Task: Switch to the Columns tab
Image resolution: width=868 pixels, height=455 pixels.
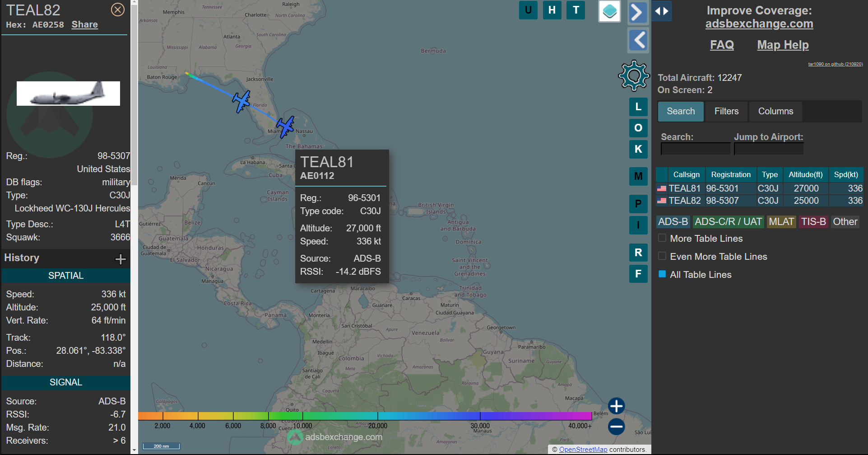Action: click(775, 111)
